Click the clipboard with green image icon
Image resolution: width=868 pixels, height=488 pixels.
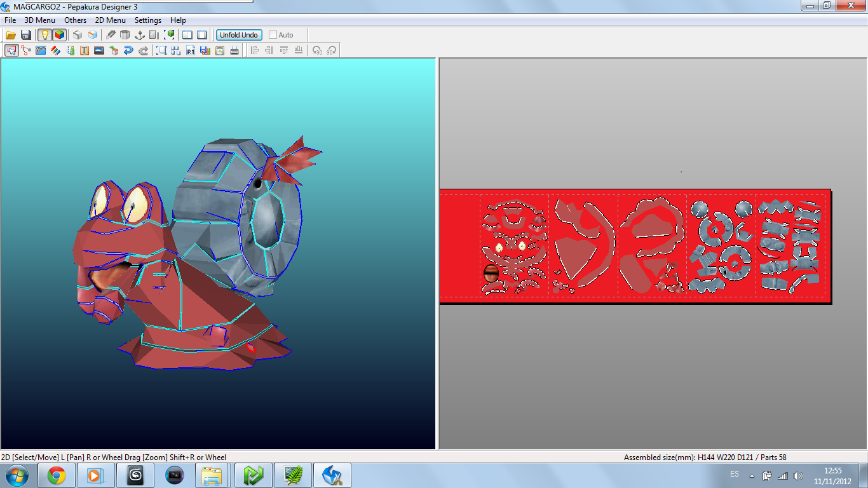(x=220, y=50)
